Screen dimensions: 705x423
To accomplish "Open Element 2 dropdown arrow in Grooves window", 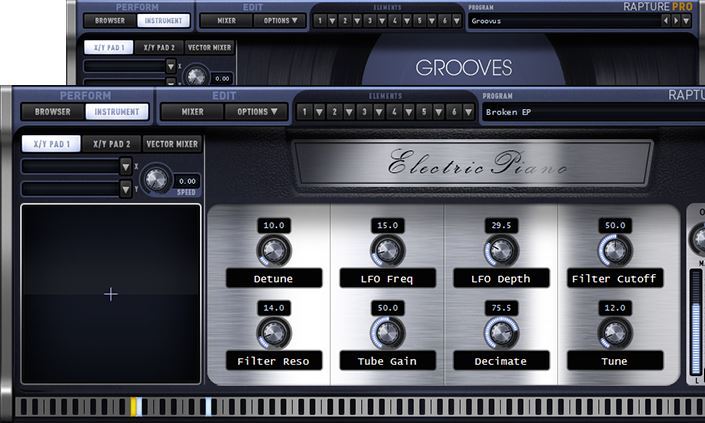I will 357,20.
